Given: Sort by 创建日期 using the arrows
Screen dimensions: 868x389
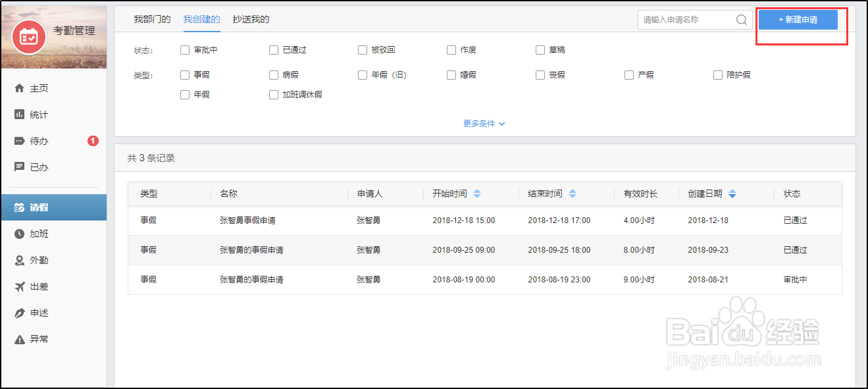Looking at the screenshot, I should pyautogui.click(x=732, y=194).
